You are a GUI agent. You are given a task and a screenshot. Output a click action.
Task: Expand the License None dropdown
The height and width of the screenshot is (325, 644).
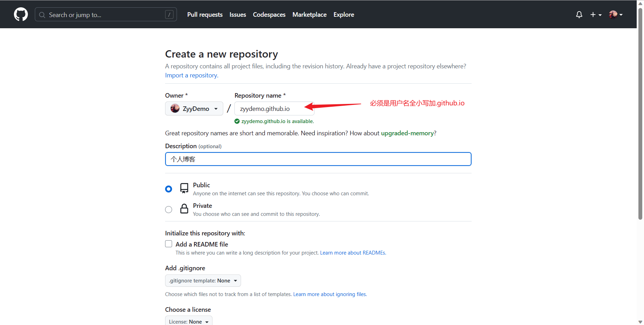189,321
